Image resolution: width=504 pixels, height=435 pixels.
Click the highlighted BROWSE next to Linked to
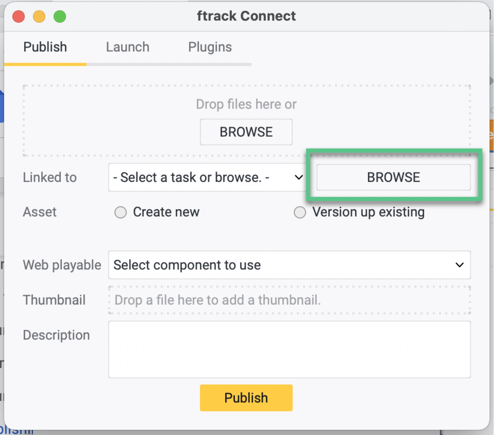pyautogui.click(x=393, y=177)
